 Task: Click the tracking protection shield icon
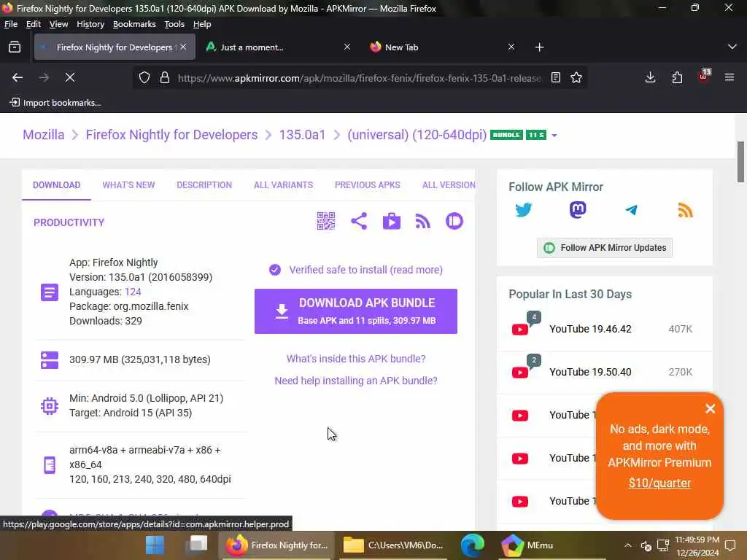point(144,77)
